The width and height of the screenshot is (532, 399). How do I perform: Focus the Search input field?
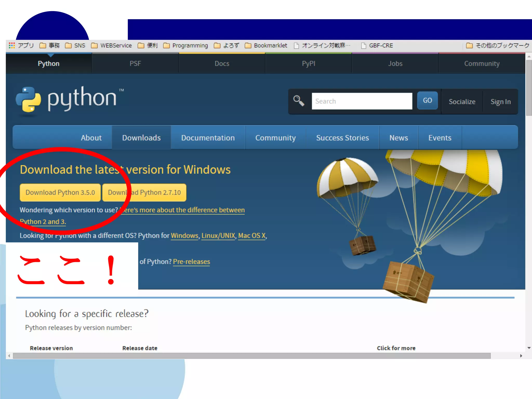tap(362, 101)
